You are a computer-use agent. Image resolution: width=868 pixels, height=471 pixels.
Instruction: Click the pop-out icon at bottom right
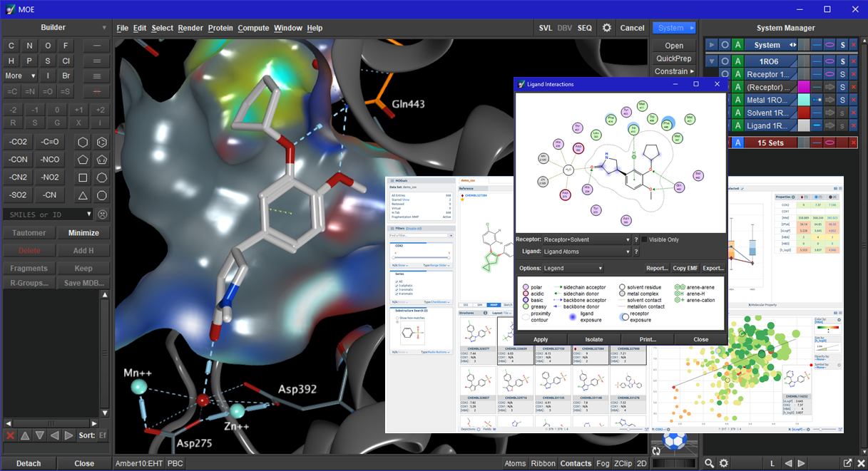coord(847,463)
